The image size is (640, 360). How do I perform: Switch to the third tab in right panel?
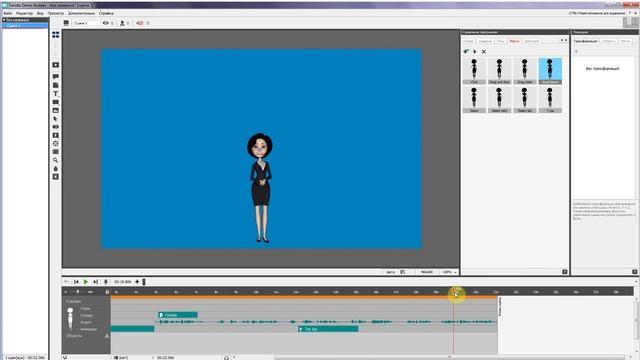click(625, 41)
